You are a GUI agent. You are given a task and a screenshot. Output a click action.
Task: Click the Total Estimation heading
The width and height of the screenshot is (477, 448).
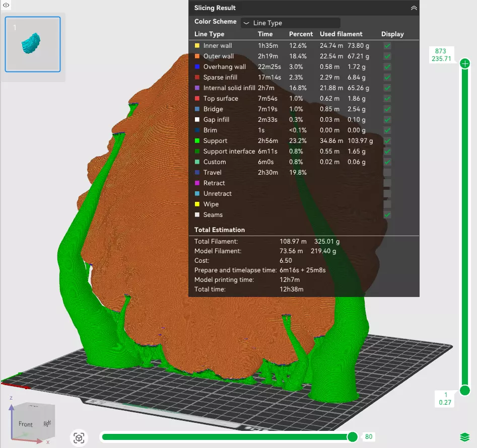220,230
